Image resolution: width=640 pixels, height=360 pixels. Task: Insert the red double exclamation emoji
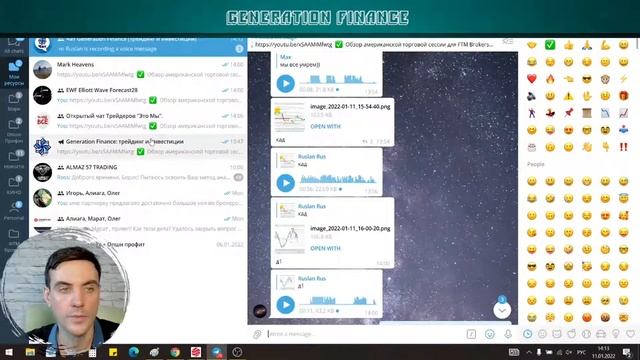coord(623,147)
